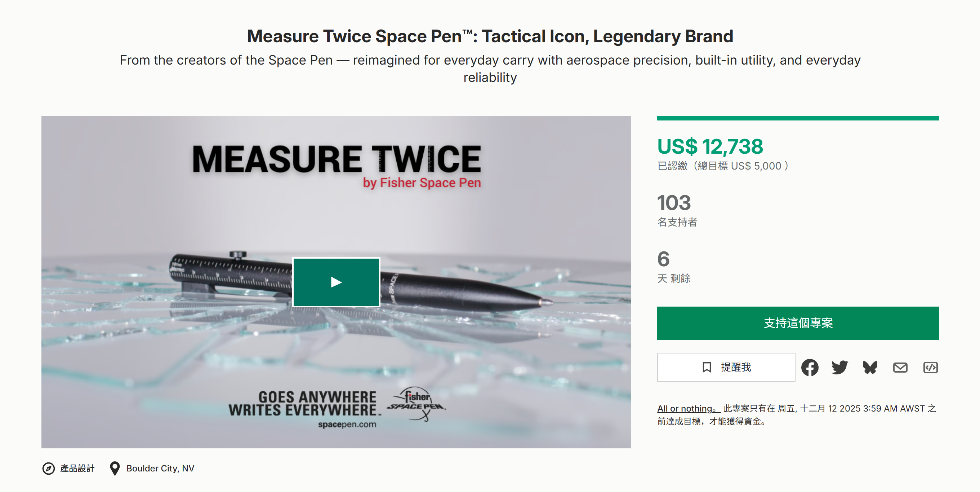Image resolution: width=980 pixels, height=492 pixels.
Task: Play the Measure Twice campaign video
Action: [336, 282]
